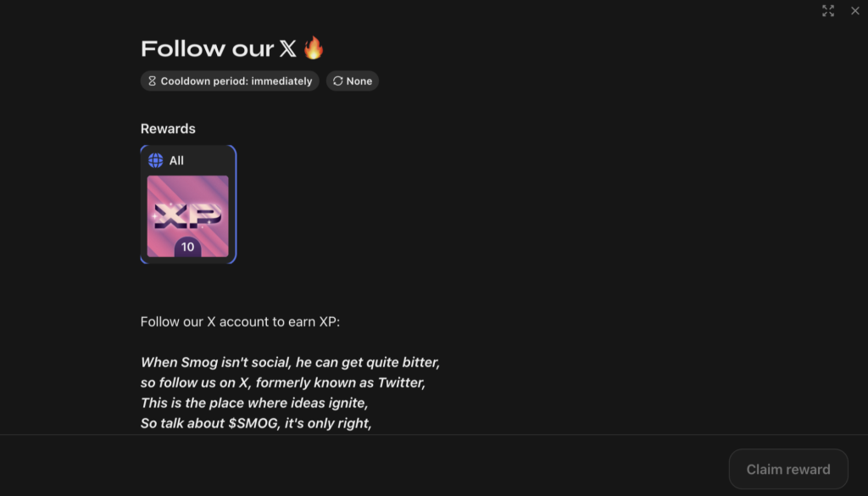Click the line 'So talk about $SMOG'
Viewport: 868px width, 496px height.
(256, 423)
